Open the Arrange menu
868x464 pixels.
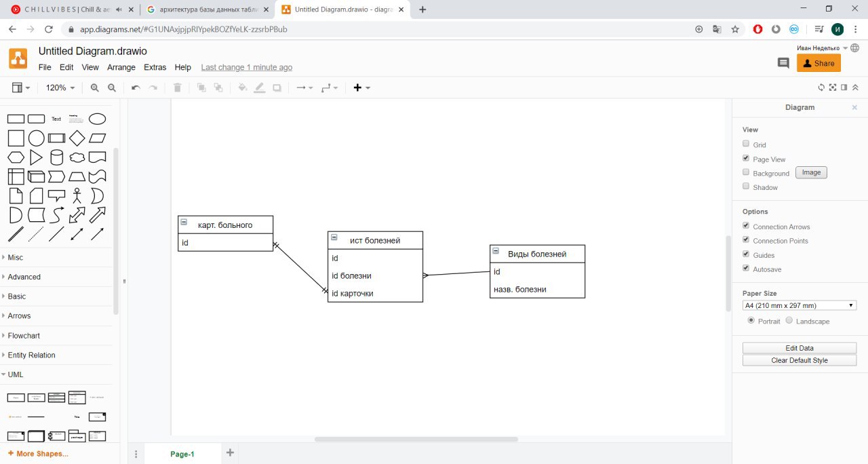tap(121, 67)
